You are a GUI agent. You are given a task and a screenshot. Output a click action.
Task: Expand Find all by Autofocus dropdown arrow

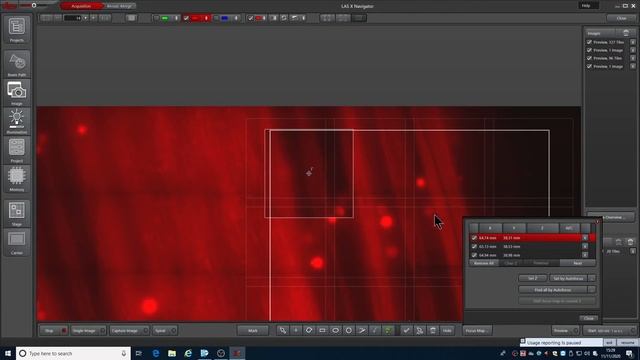click(x=592, y=290)
